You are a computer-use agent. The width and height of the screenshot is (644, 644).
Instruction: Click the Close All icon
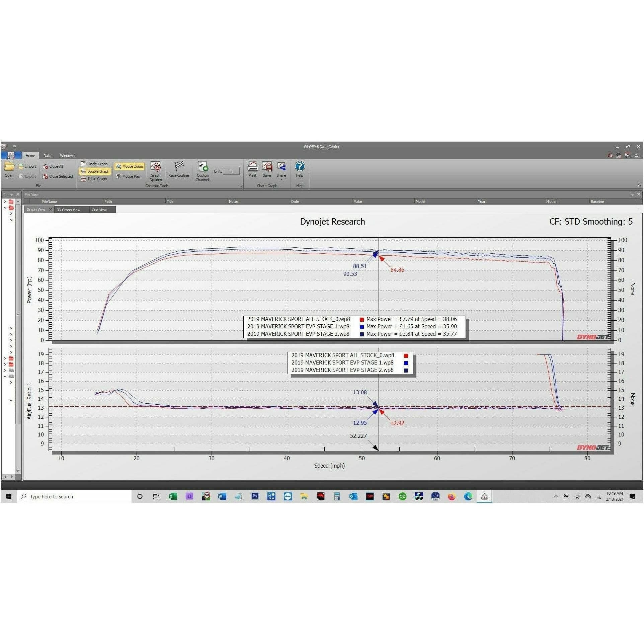(x=46, y=166)
